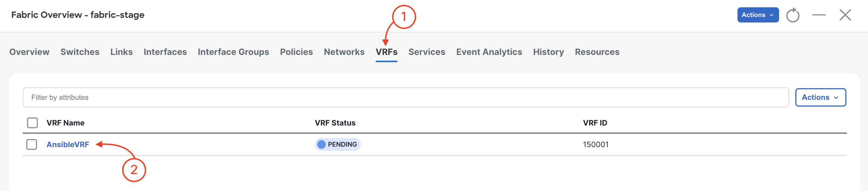
Task: Expand the table Actions dropdown
Action: pos(820,97)
